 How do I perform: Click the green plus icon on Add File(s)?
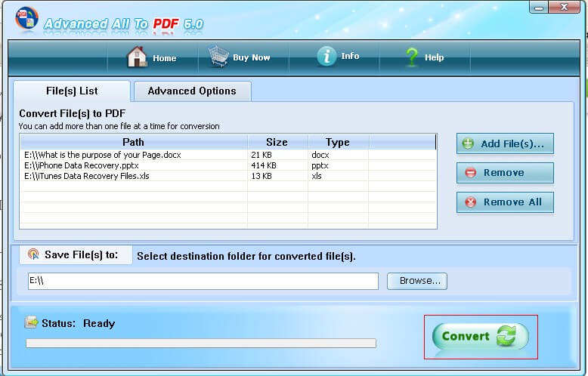tap(468, 143)
